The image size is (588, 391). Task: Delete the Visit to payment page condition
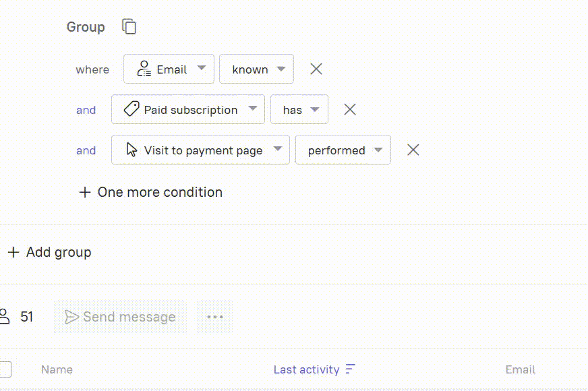coord(413,150)
